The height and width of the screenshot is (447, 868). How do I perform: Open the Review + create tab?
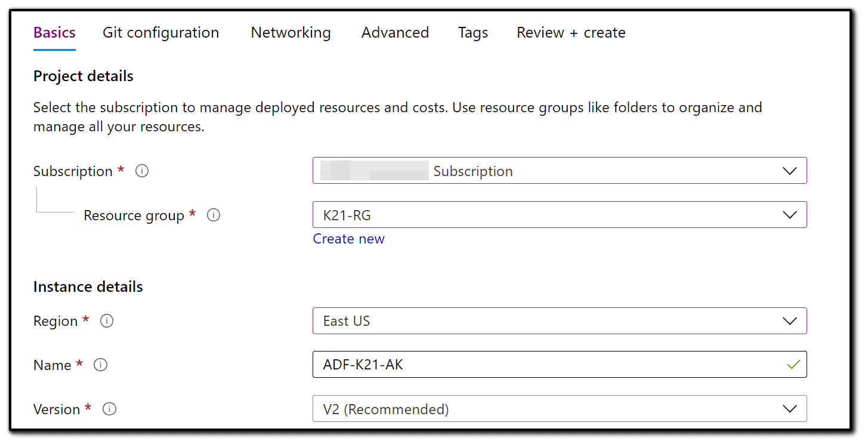(571, 32)
